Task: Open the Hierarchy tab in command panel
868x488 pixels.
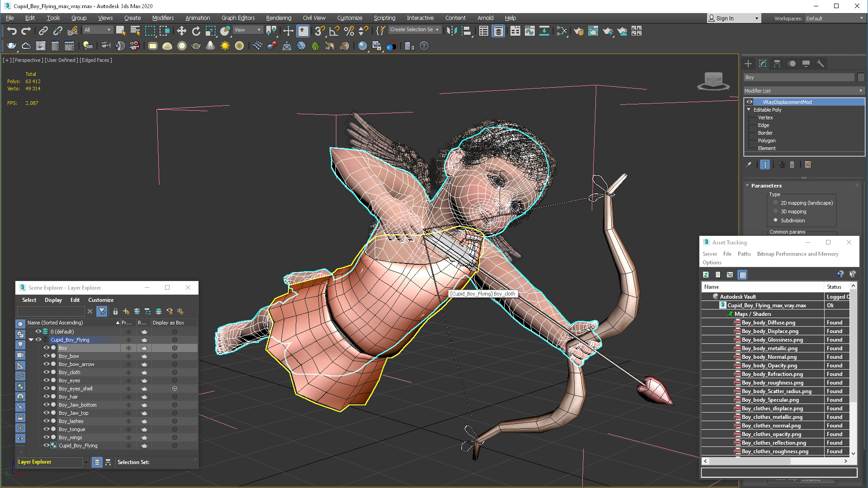Action: 777,64
